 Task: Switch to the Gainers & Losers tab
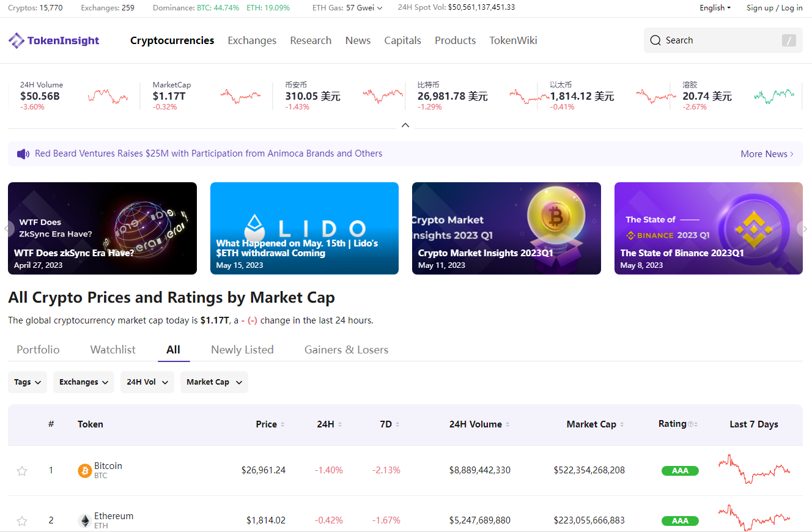click(x=346, y=350)
